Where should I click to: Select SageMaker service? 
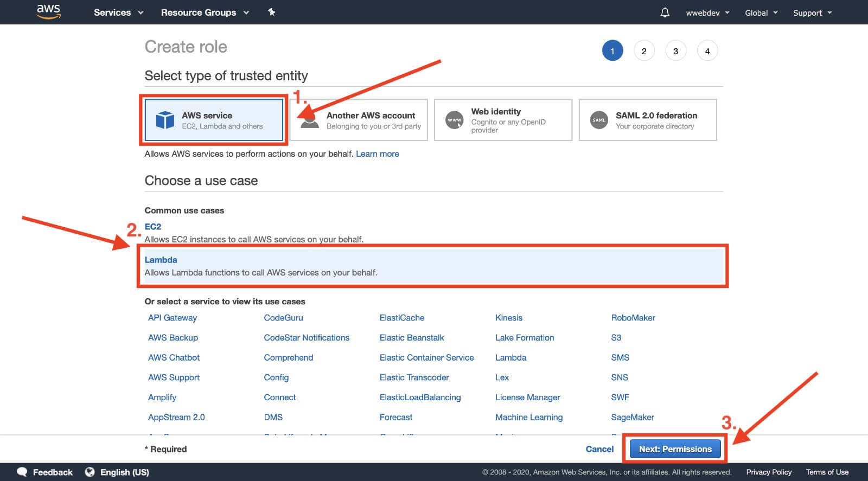(x=633, y=418)
